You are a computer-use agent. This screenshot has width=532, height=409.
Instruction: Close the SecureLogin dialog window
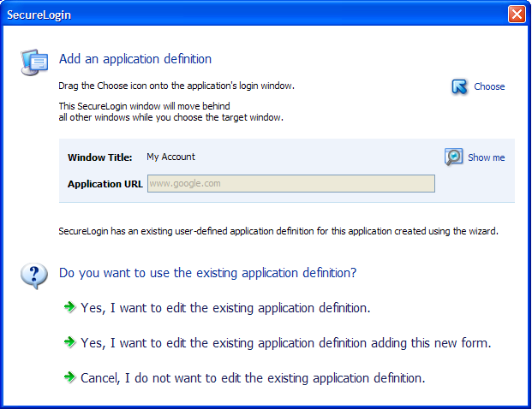(x=517, y=15)
